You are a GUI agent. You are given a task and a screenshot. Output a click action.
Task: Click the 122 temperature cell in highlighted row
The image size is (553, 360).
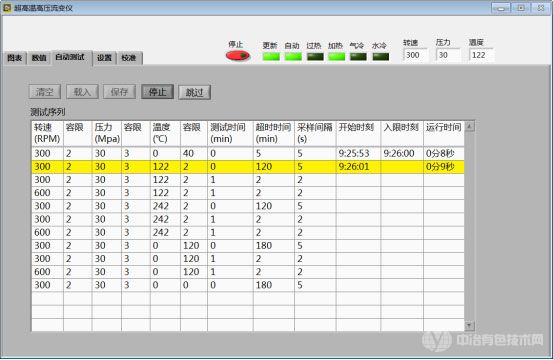click(x=165, y=166)
